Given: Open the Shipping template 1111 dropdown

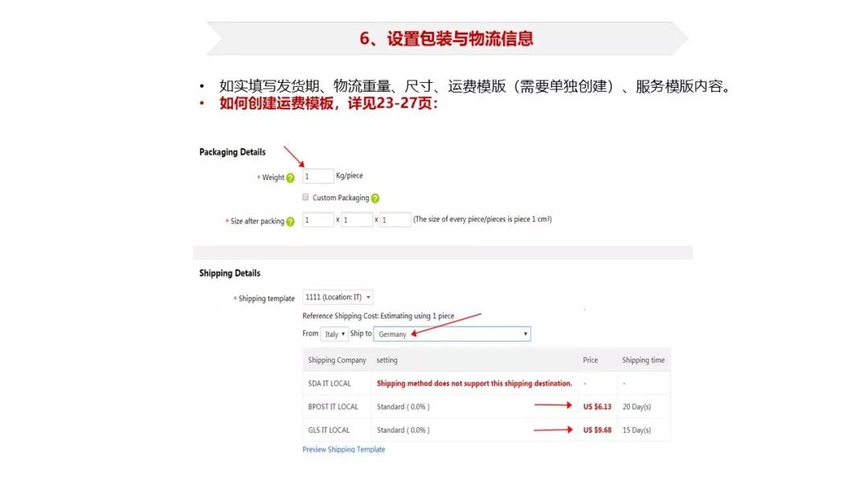Looking at the screenshot, I should 335,297.
